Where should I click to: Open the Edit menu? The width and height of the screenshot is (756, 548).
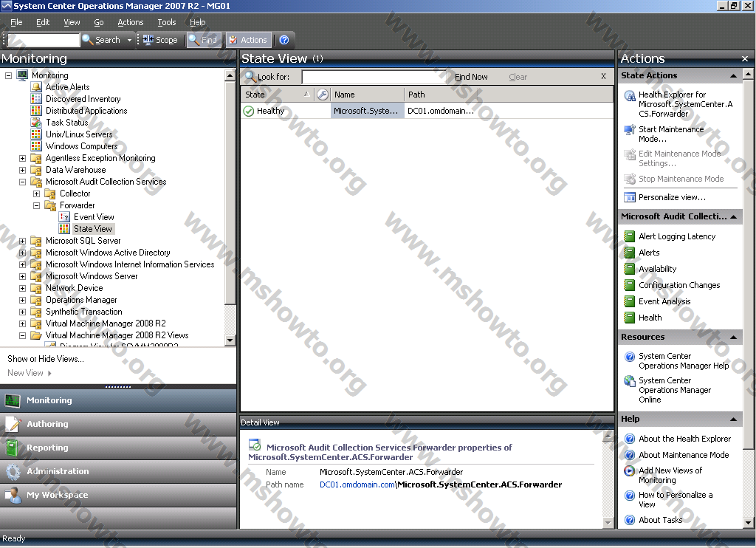(43, 22)
